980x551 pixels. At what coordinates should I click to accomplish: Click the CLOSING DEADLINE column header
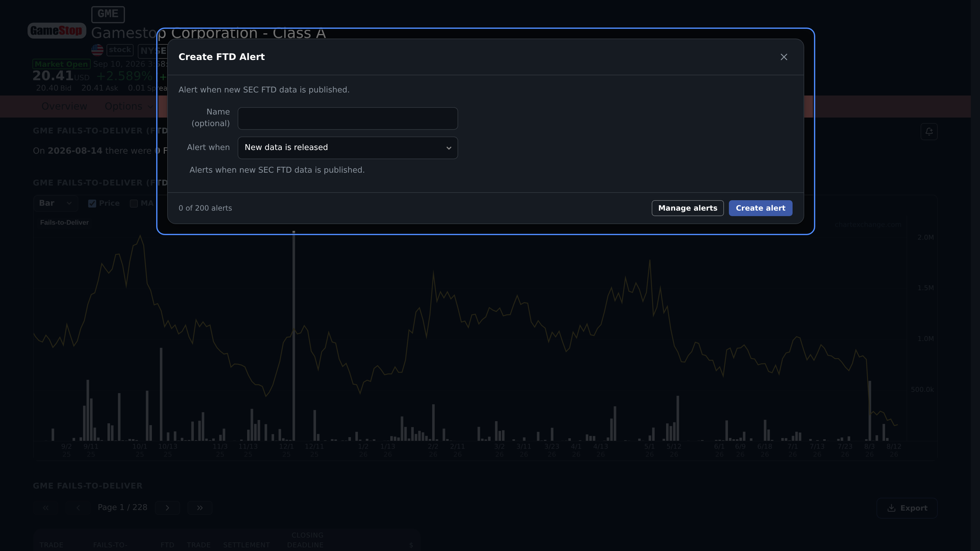click(x=306, y=540)
